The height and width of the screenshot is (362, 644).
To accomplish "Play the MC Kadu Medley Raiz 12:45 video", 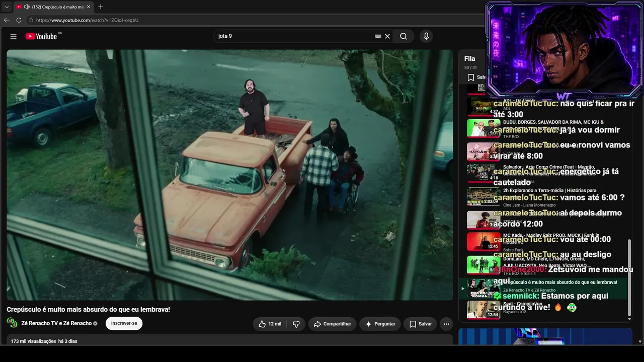I will 543,241.
